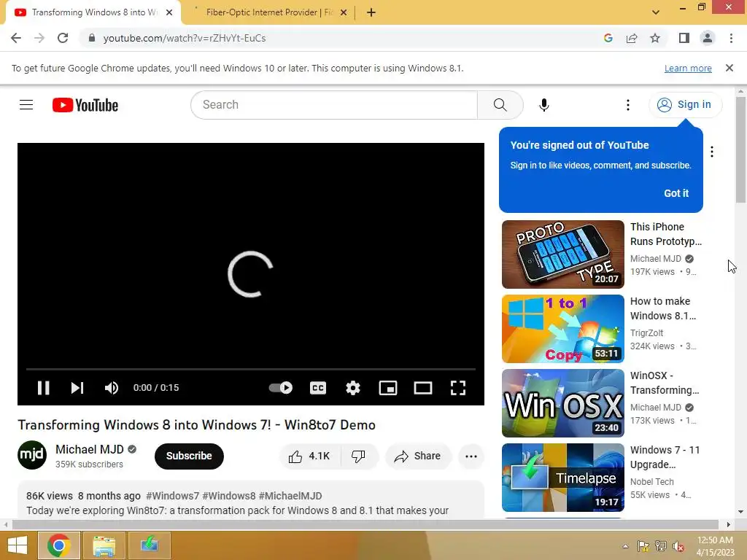Share the video
The height and width of the screenshot is (560, 747).
pos(417,456)
